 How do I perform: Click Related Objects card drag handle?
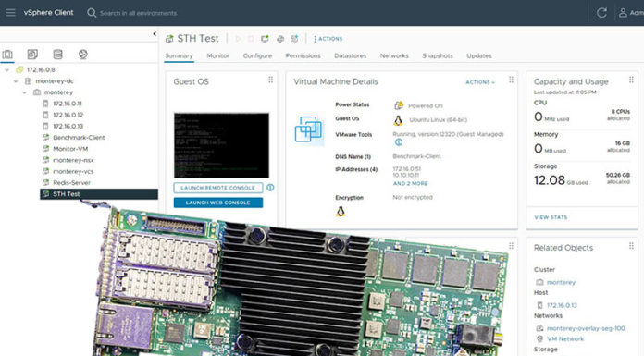click(x=631, y=246)
